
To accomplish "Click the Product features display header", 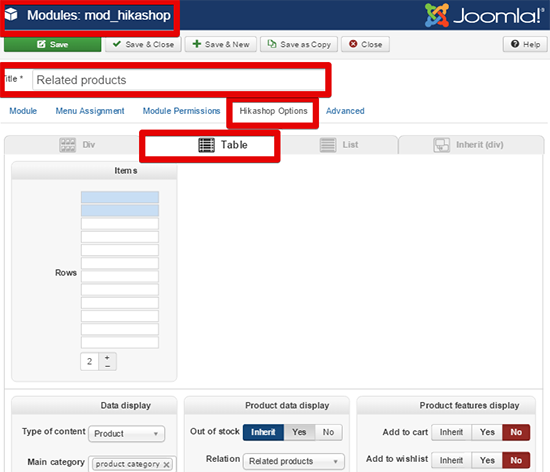I will 446,405.
